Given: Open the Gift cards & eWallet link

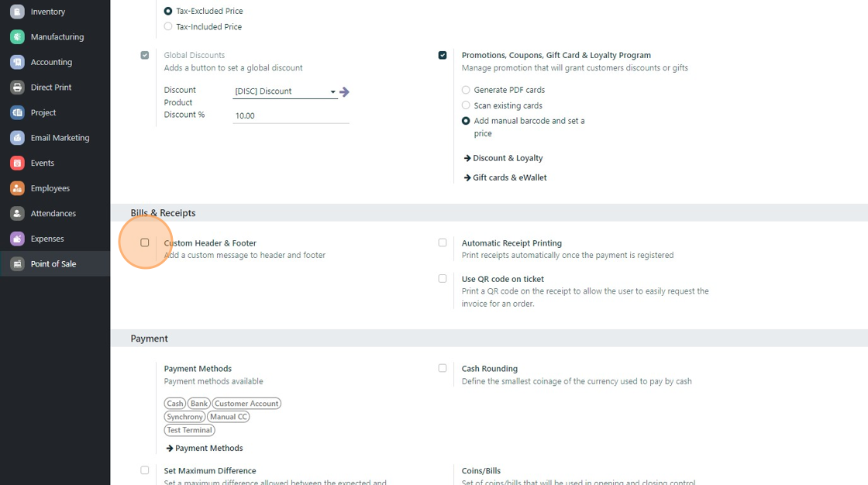Looking at the screenshot, I should click(509, 177).
